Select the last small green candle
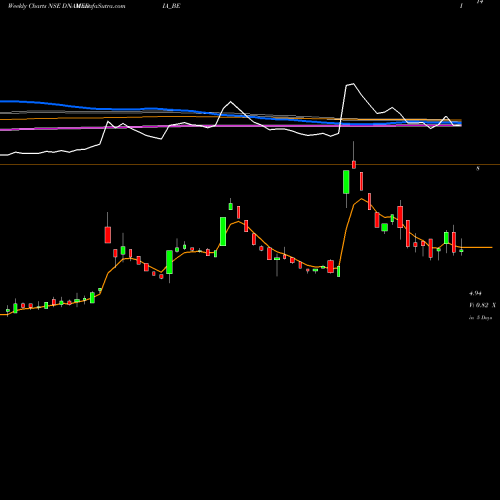 461,251
